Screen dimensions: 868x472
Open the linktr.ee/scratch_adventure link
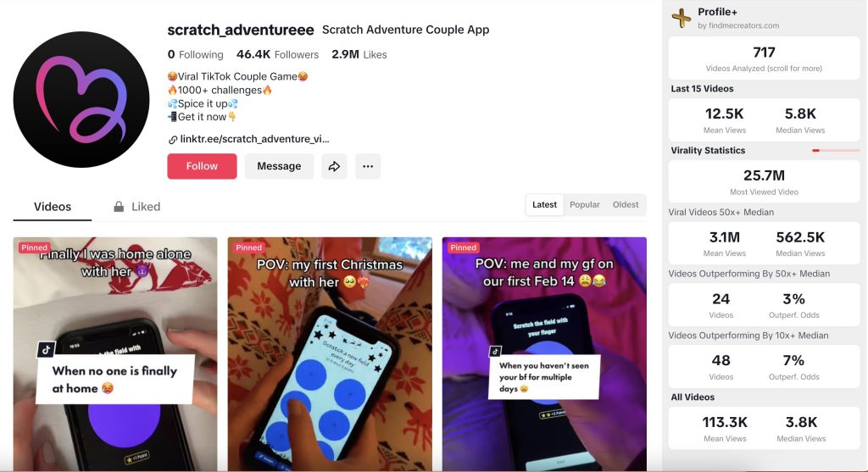coord(254,139)
